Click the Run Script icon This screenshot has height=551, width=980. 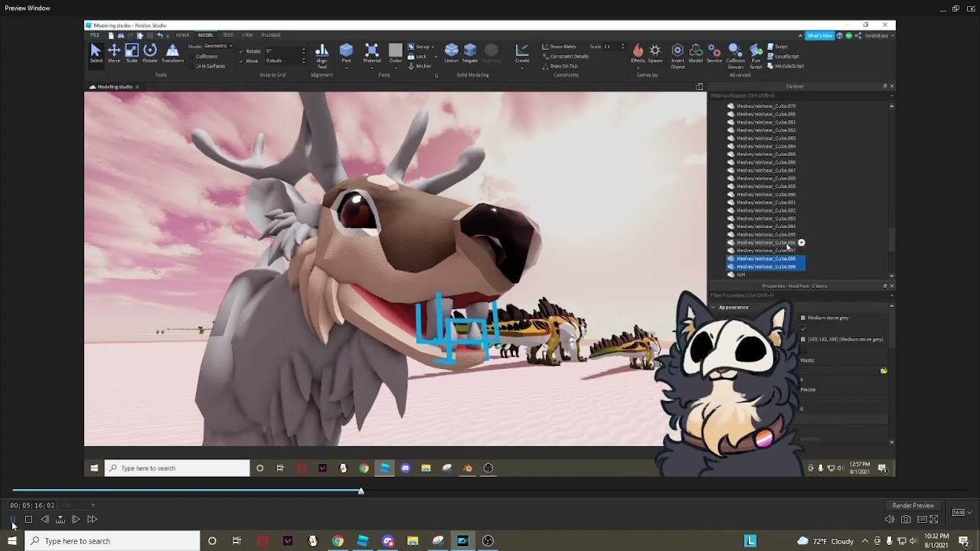coord(756,56)
